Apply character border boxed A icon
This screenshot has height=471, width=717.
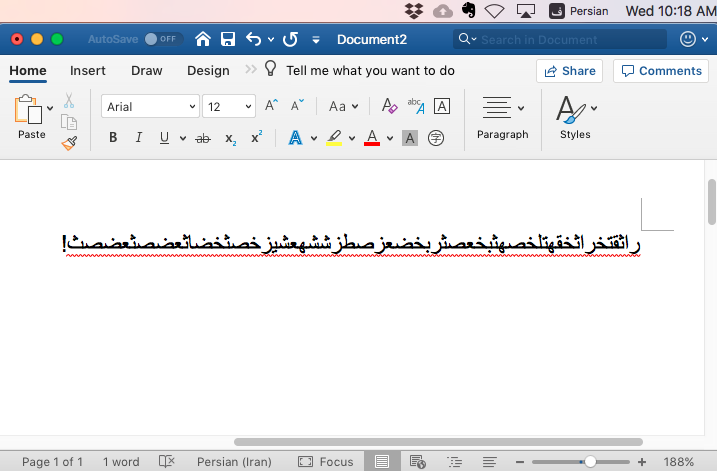tap(442, 106)
